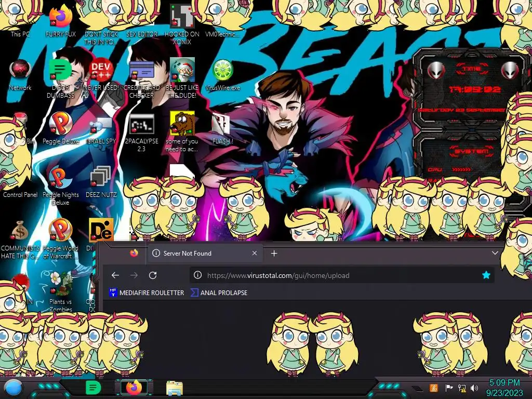The image size is (532, 399).
Task: Click the Firefox logo in window title bar
Action: 134,253
